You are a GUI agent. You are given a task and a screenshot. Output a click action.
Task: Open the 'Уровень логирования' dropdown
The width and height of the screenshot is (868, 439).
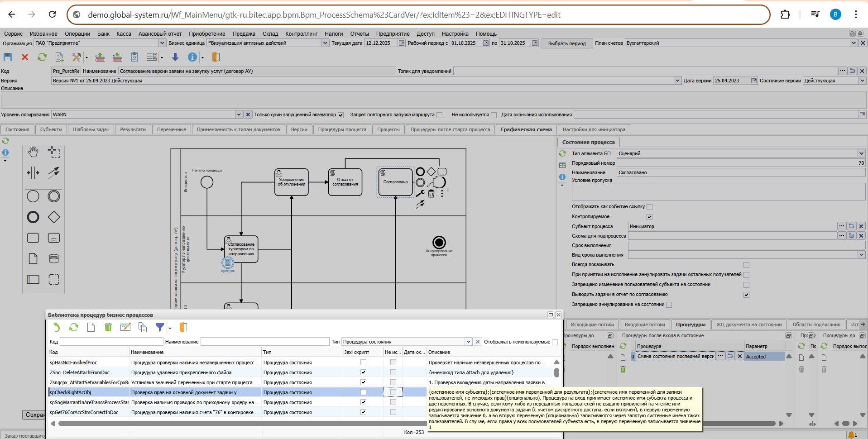[x=239, y=115]
